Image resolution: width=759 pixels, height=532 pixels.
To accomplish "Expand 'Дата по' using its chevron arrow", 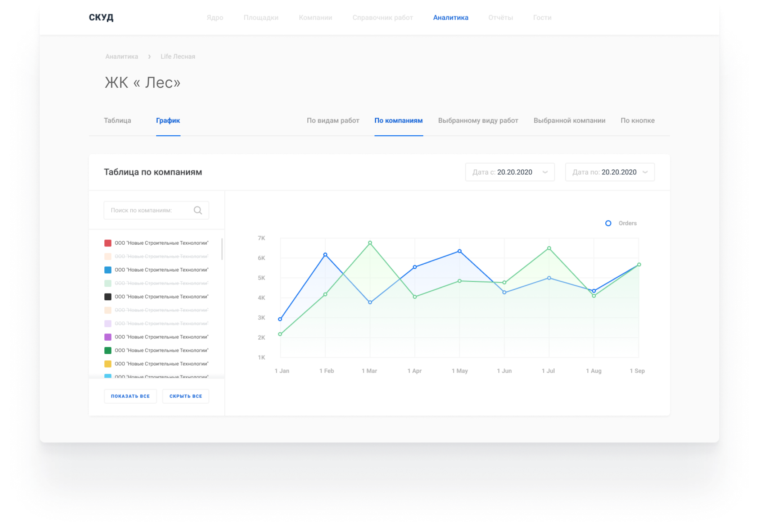I will pyautogui.click(x=645, y=172).
